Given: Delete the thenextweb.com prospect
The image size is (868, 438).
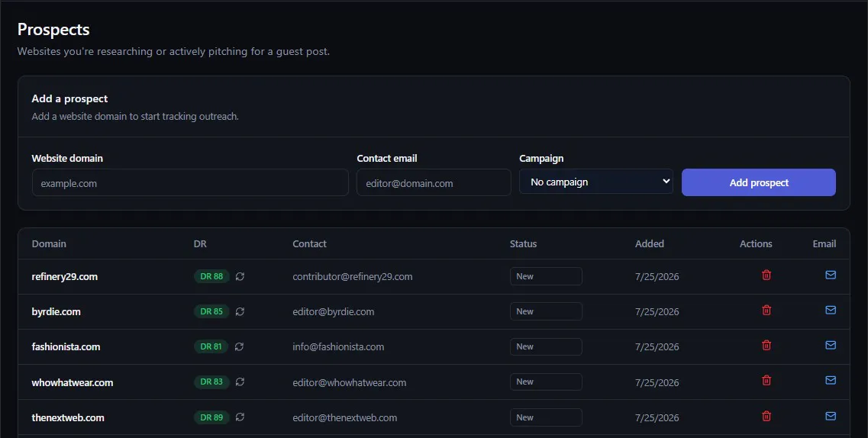Looking at the screenshot, I should (766, 416).
